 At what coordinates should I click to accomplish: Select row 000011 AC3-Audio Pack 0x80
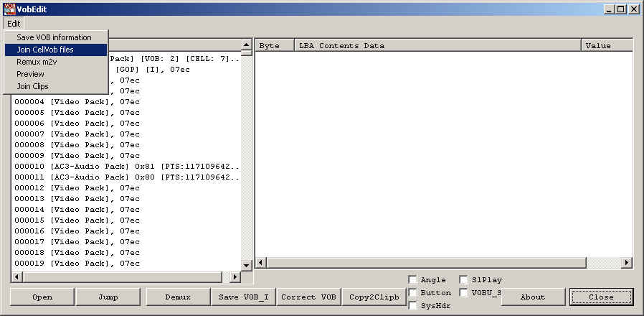point(126,177)
